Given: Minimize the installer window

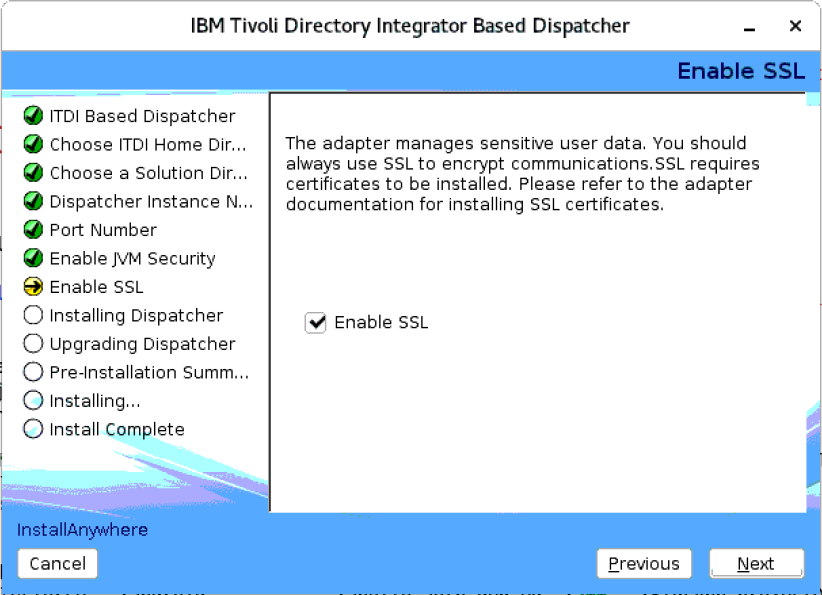Looking at the screenshot, I should point(750,27).
